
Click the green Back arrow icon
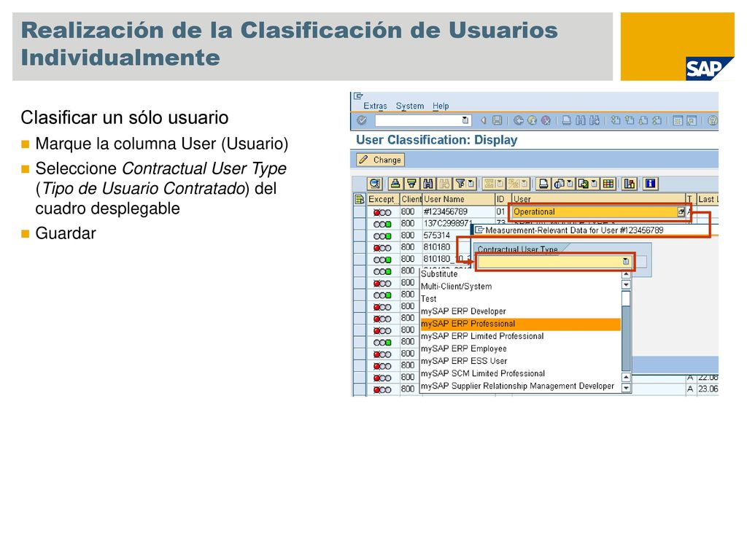[x=519, y=120]
